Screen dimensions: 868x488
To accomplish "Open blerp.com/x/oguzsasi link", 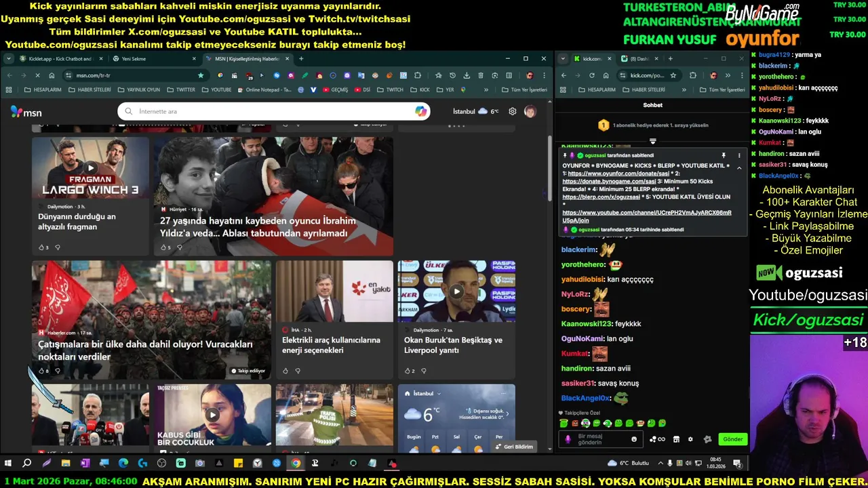I will [601, 197].
